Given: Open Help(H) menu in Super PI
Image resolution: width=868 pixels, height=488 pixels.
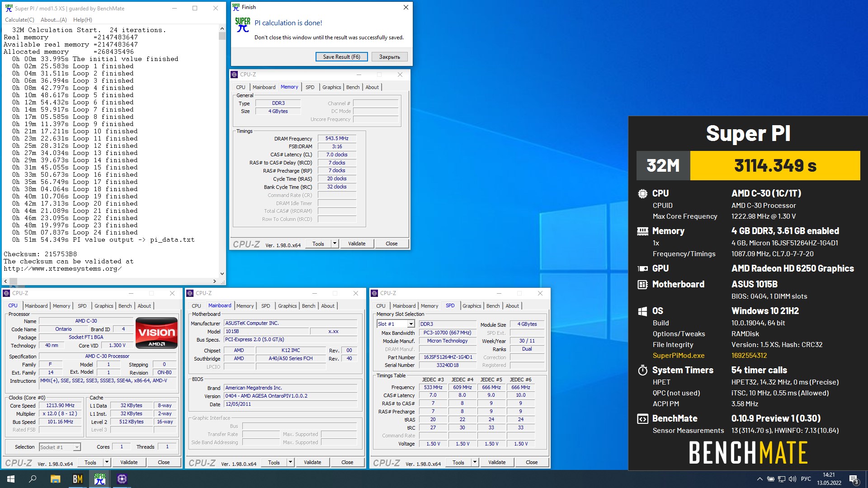Looking at the screenshot, I should [x=82, y=20].
